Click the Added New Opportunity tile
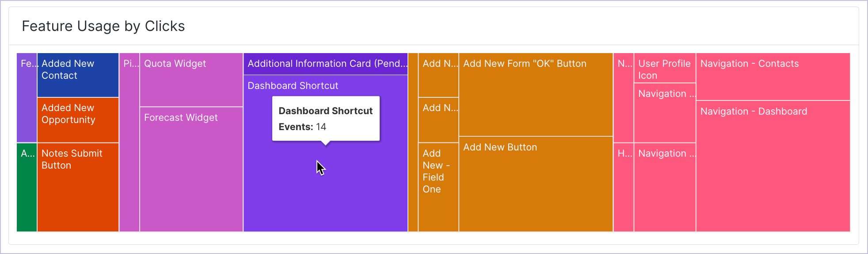868x254 pixels. point(78,120)
